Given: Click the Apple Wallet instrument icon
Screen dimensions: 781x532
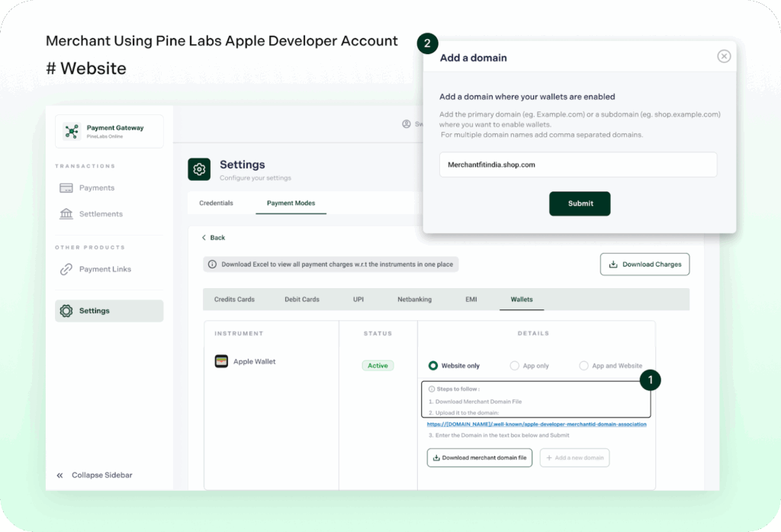Looking at the screenshot, I should coord(221,361).
